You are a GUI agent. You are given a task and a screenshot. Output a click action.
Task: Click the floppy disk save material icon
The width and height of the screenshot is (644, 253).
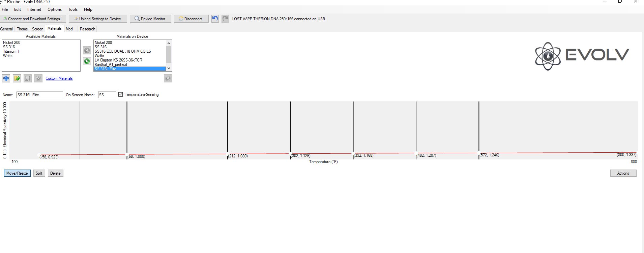coord(28,78)
